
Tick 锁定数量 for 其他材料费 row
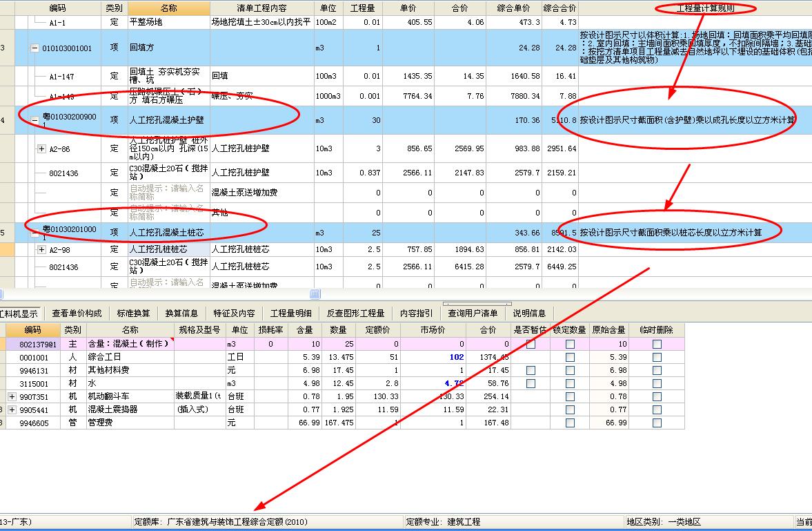(570, 370)
